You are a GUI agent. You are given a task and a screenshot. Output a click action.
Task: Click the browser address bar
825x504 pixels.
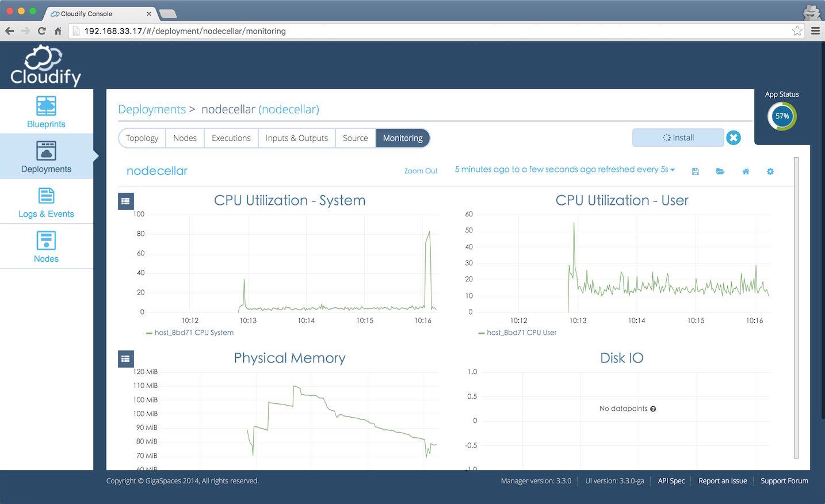[x=437, y=31]
